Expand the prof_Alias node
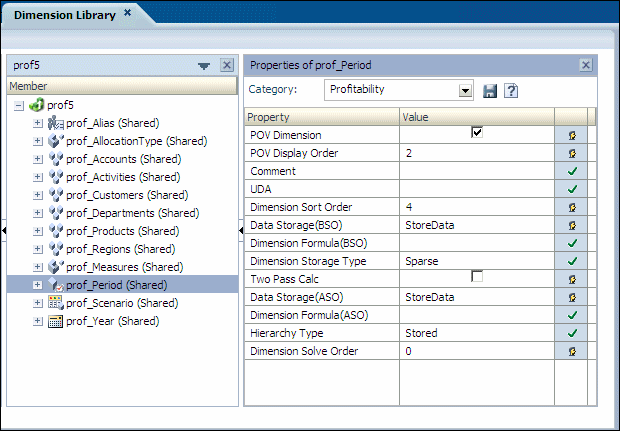The width and height of the screenshot is (620, 431). (38, 123)
